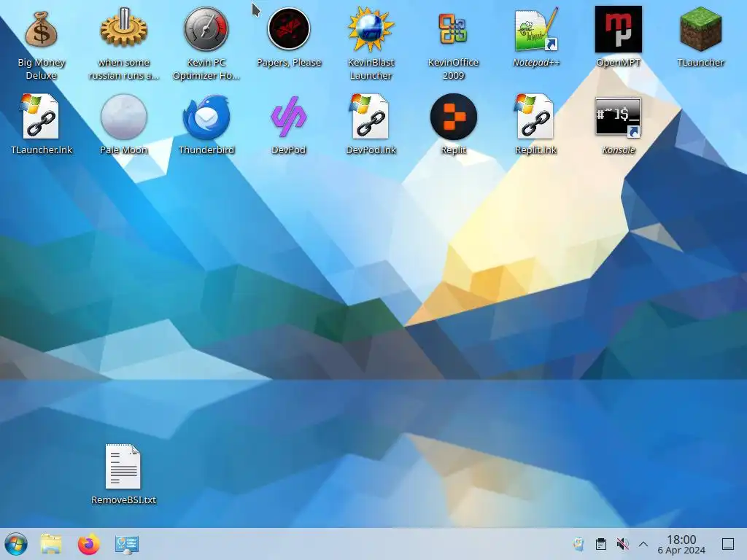Launch Papers, Please from the desktop

point(289,29)
